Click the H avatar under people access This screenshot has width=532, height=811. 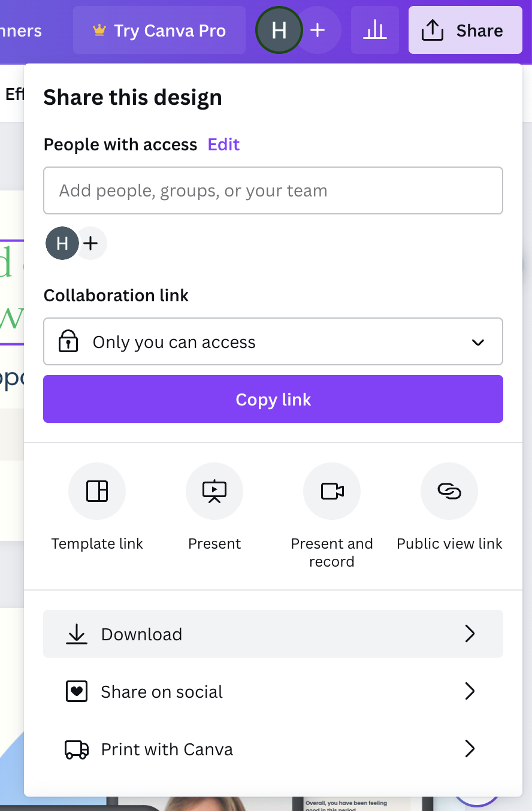click(x=62, y=243)
